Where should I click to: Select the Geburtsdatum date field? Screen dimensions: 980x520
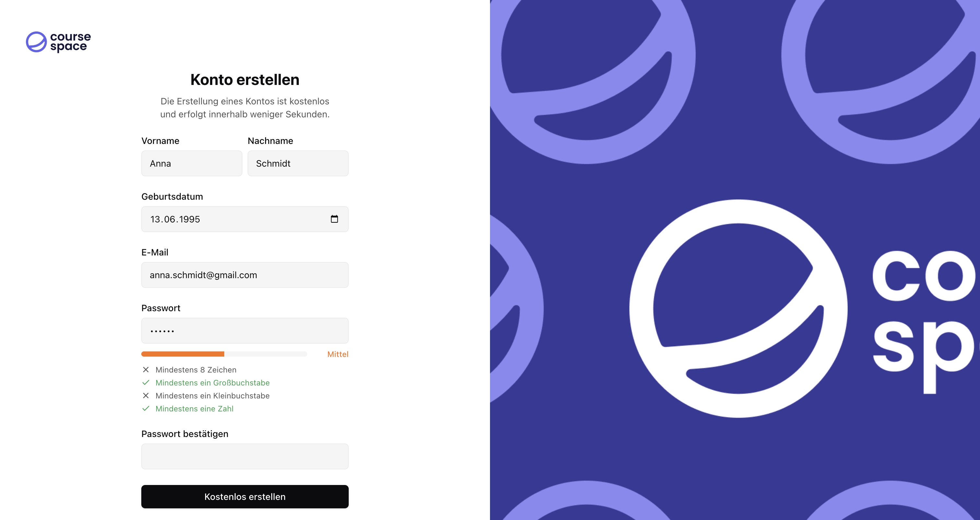pos(236,219)
